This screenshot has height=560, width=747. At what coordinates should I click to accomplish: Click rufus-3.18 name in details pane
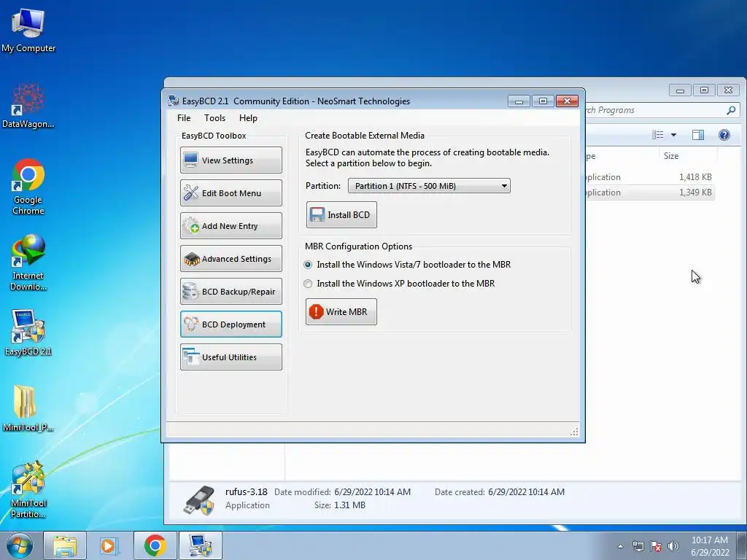coord(247,492)
